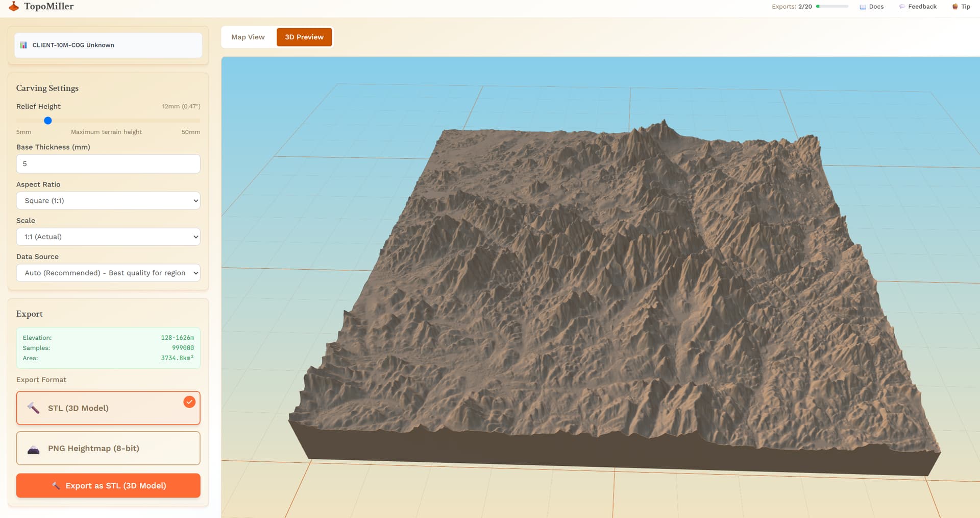Click the Relief Height slider handle
This screenshot has width=980, height=518.
[48, 121]
